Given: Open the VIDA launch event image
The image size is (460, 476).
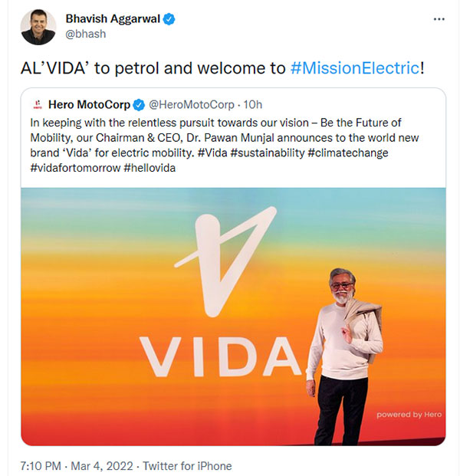Looking at the screenshot, I should 232,316.
